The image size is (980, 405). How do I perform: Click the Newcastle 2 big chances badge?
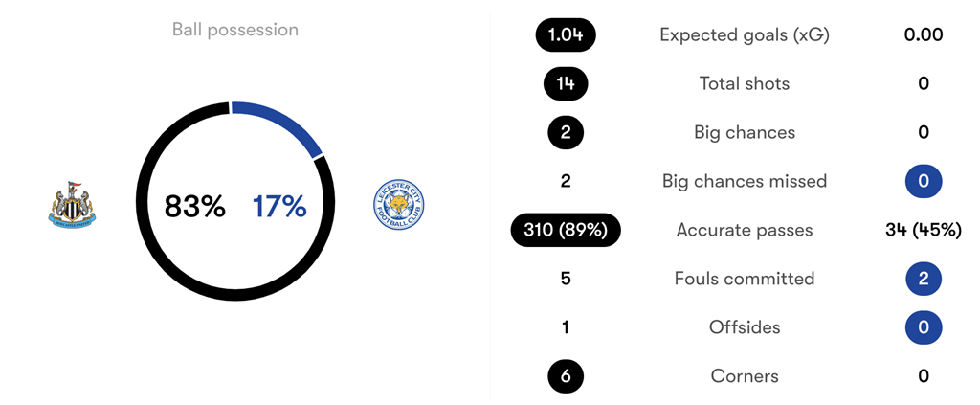[566, 133]
